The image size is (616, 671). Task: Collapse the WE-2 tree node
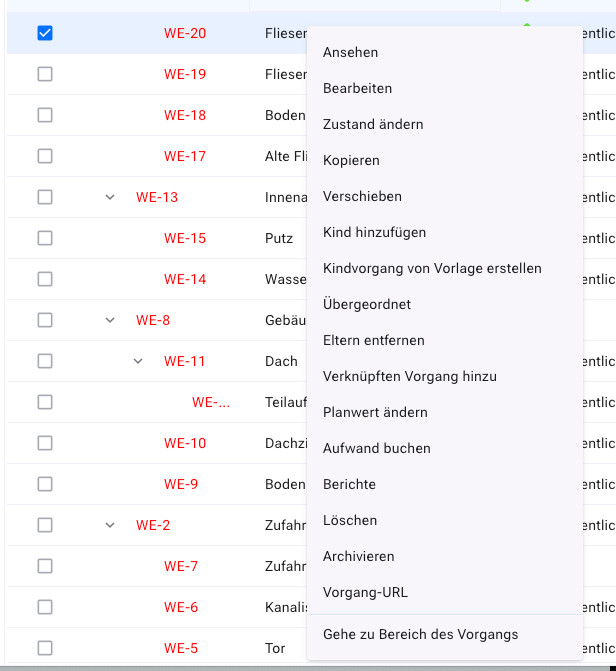pyautogui.click(x=110, y=525)
